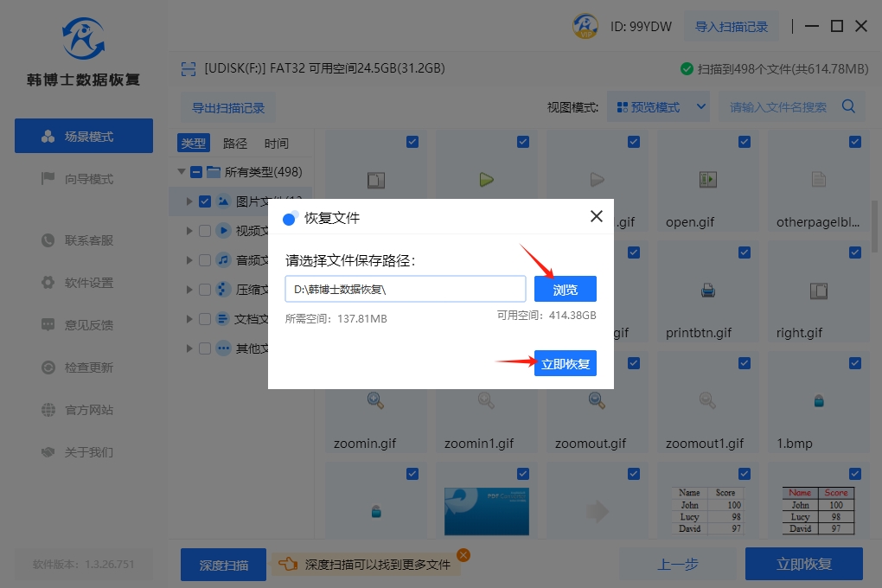This screenshot has width=882, height=588.
Task: Open 官方网站 globe icon
Action: (48, 410)
